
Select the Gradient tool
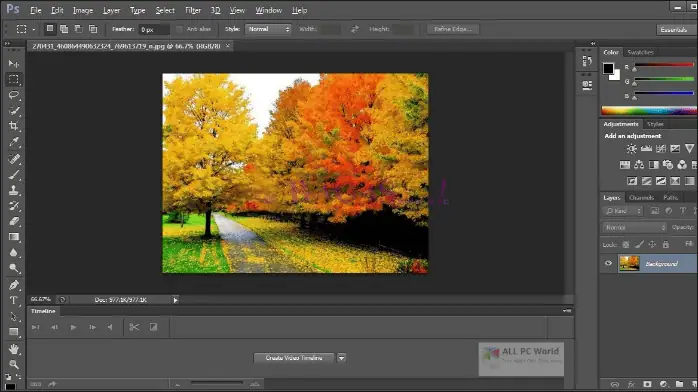14,237
